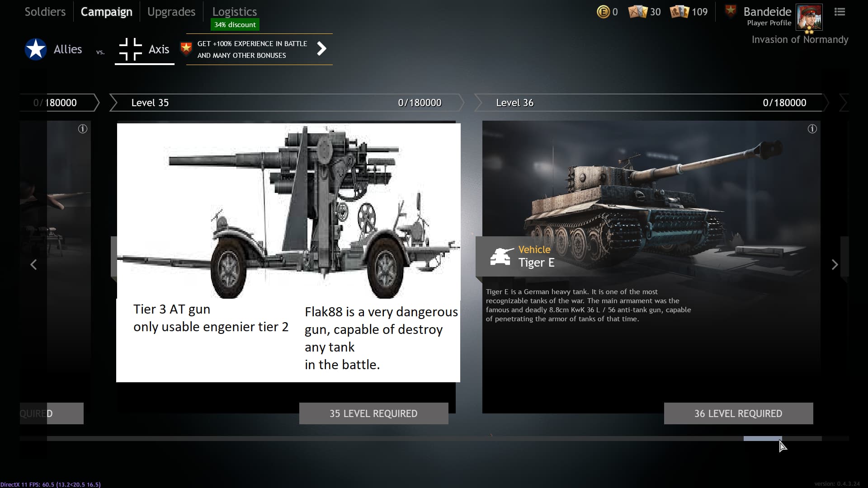The width and height of the screenshot is (868, 488).
Task: Click the 35 LEVEL REQUIRED button
Action: [373, 413]
